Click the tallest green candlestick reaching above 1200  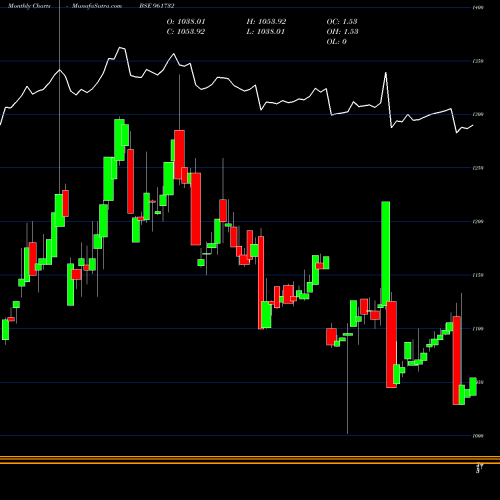[386, 253]
